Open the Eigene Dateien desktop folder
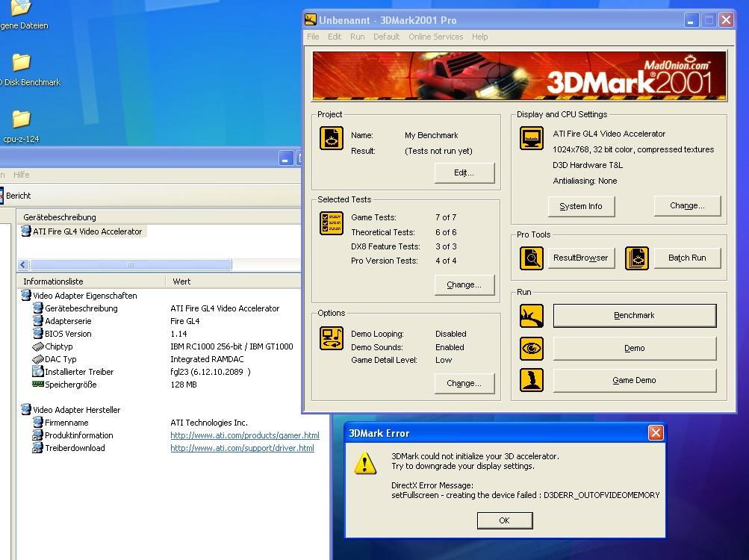 pyautogui.click(x=21, y=14)
